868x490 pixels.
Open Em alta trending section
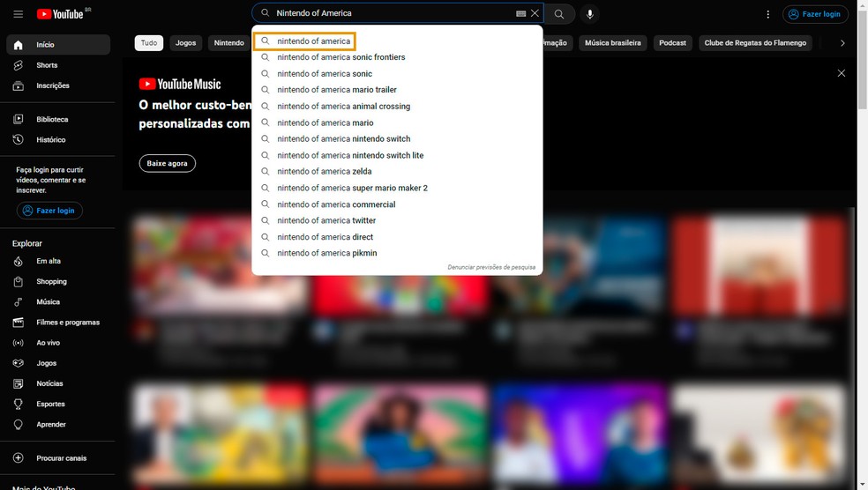pyautogui.click(x=58, y=261)
